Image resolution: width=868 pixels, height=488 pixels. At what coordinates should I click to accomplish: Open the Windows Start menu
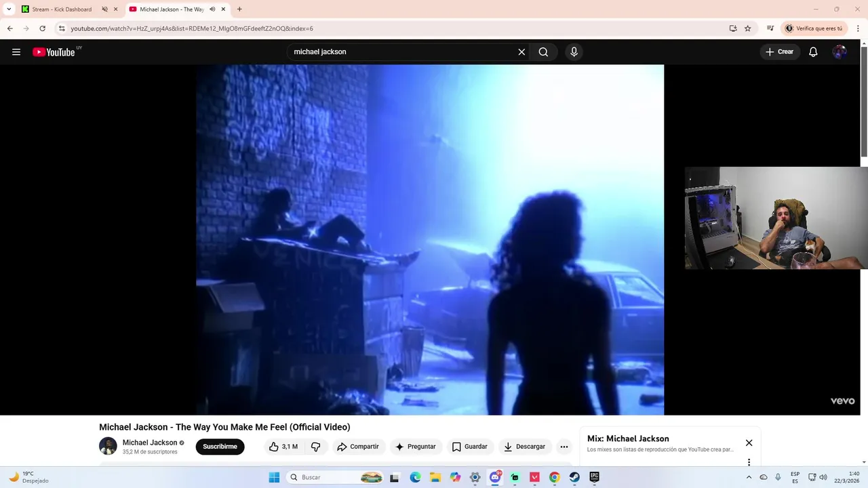click(274, 477)
